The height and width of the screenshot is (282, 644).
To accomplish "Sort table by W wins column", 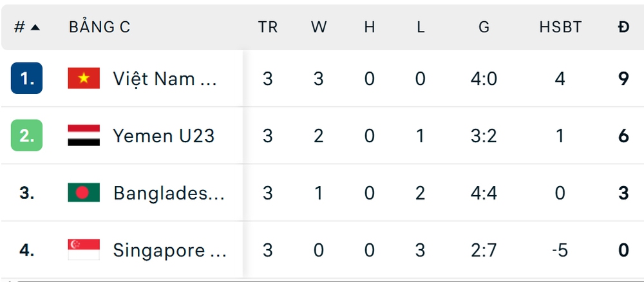I will coord(319,27).
